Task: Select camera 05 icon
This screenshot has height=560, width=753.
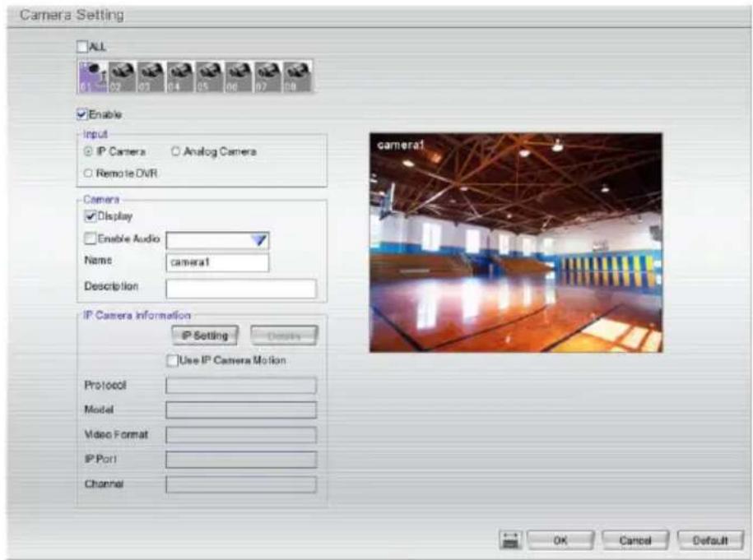Action: click(x=209, y=76)
